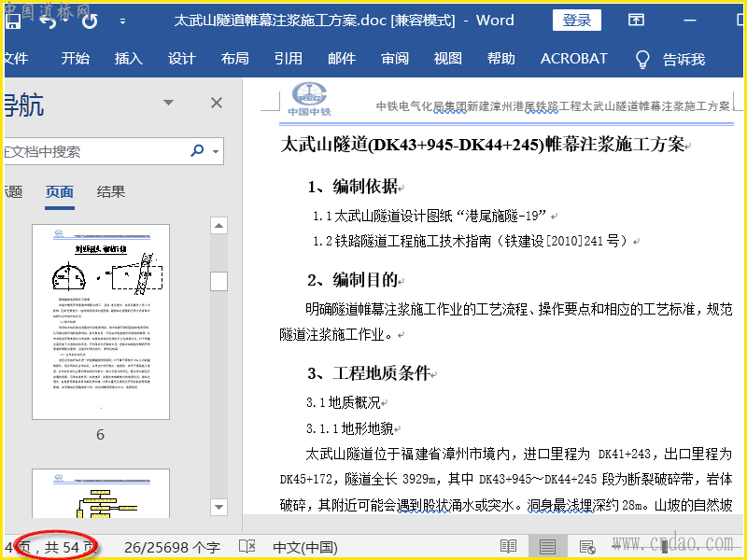Open the 开始 ribbon tab
Screen dimensions: 747x560
point(75,59)
